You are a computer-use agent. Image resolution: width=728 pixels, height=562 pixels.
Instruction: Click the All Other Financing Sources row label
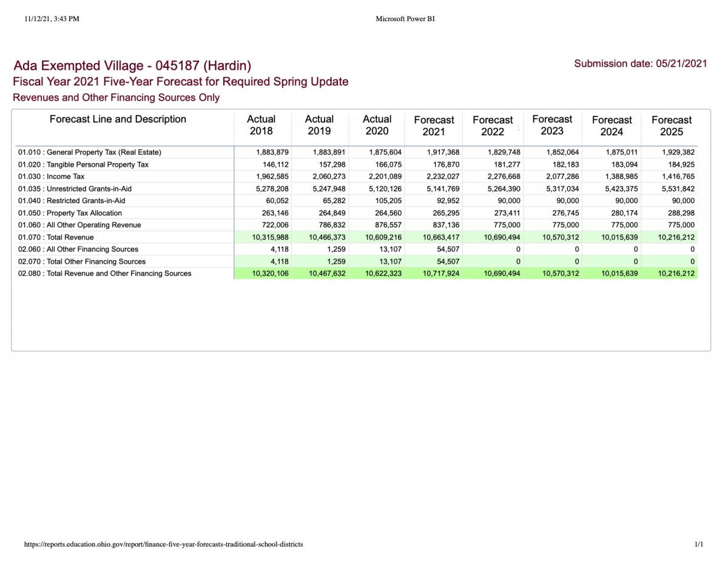pos(78,249)
